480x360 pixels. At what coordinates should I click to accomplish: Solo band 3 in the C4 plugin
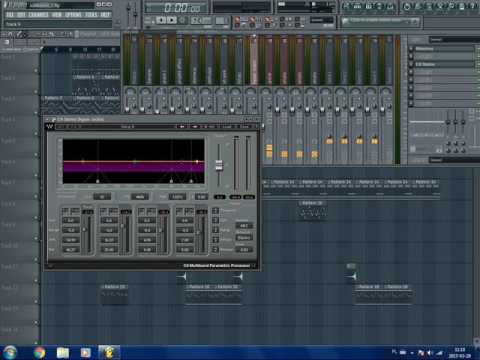(x=141, y=211)
